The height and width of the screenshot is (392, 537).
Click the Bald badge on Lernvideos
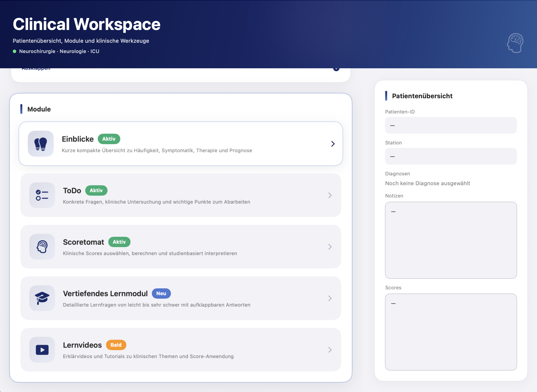coord(116,345)
